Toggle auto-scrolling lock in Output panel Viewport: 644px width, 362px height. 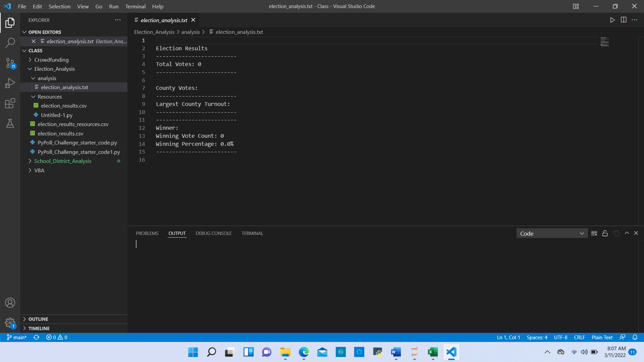tap(605, 233)
